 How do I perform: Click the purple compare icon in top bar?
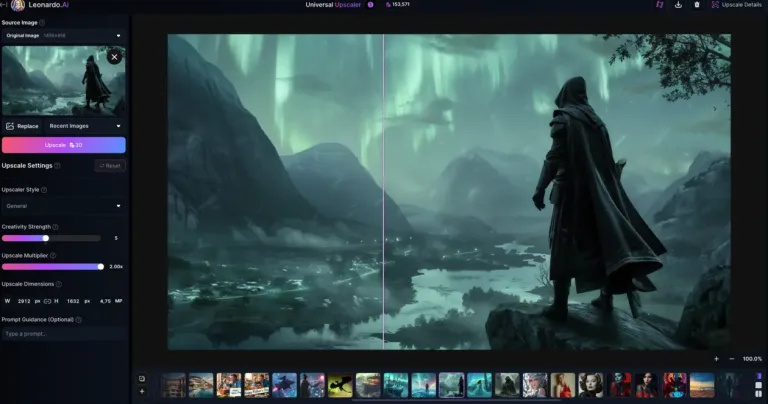click(x=660, y=4)
